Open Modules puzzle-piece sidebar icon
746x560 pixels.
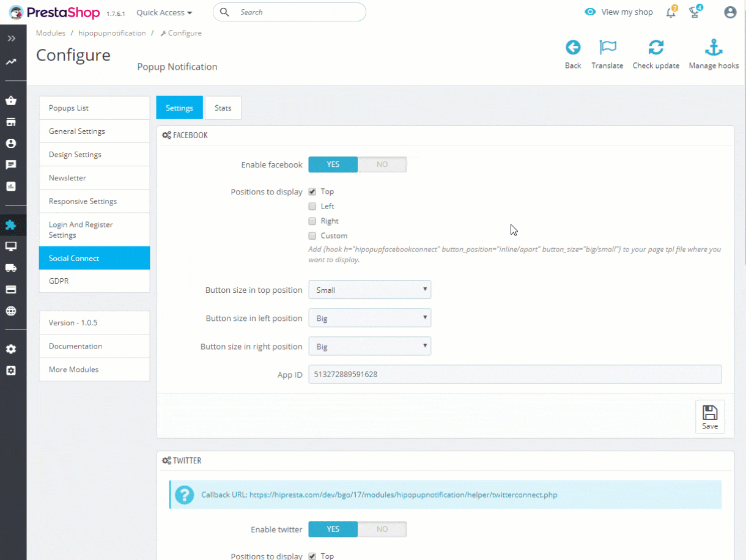11,225
